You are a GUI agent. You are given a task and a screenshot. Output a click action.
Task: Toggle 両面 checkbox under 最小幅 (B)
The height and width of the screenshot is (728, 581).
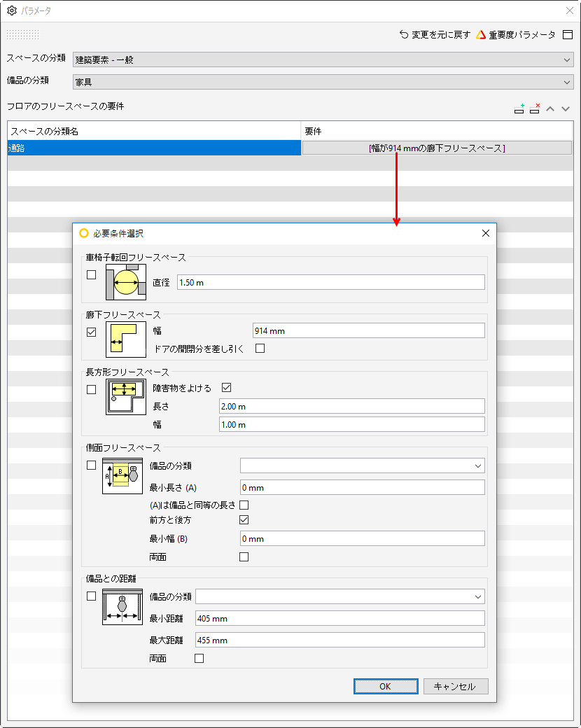pos(244,556)
